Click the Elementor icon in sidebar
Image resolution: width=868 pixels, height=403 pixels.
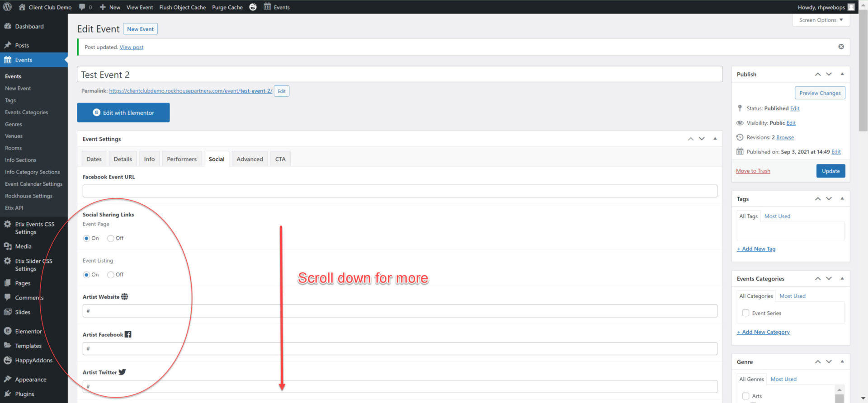(x=8, y=331)
